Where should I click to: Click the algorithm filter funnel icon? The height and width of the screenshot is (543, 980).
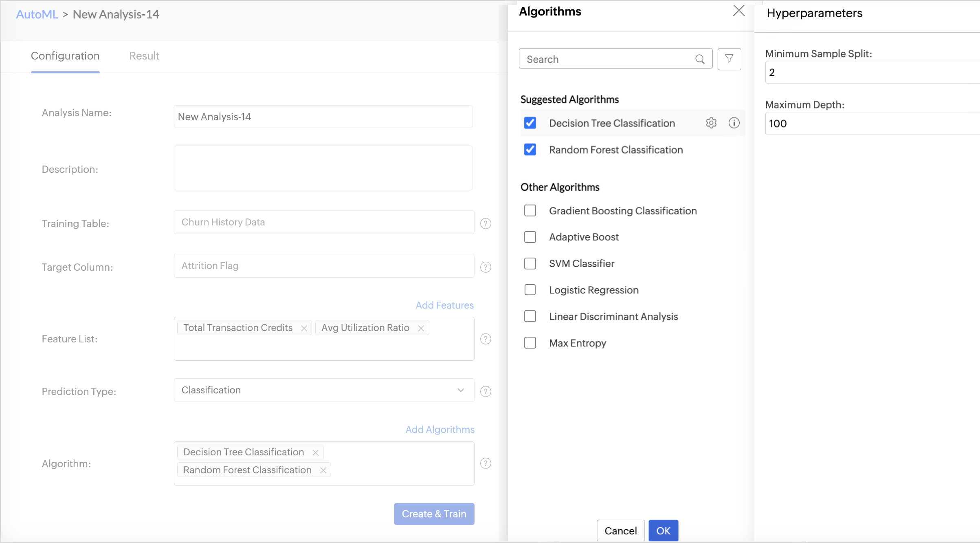click(729, 59)
